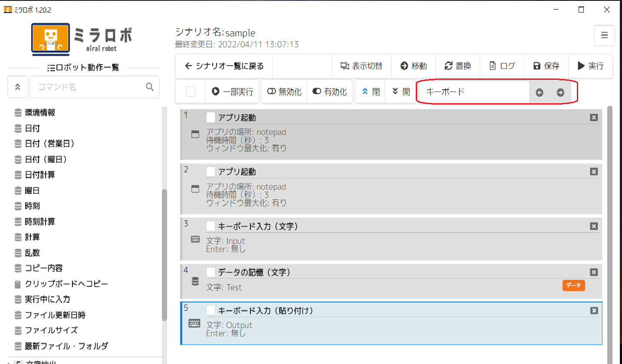
Task: Jump to next search match arrow
Action: (x=560, y=92)
